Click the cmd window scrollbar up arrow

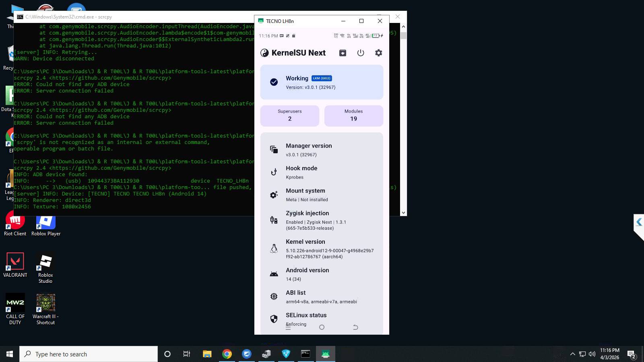pyautogui.click(x=403, y=27)
